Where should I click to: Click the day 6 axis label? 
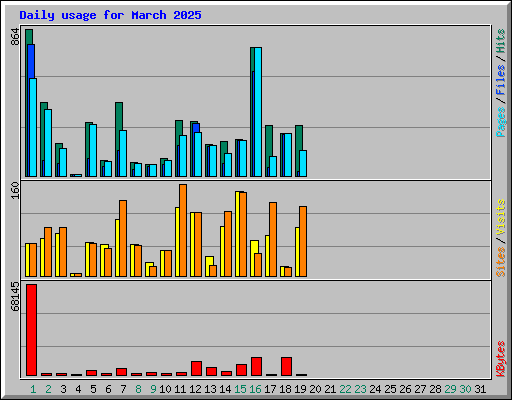coord(108,389)
